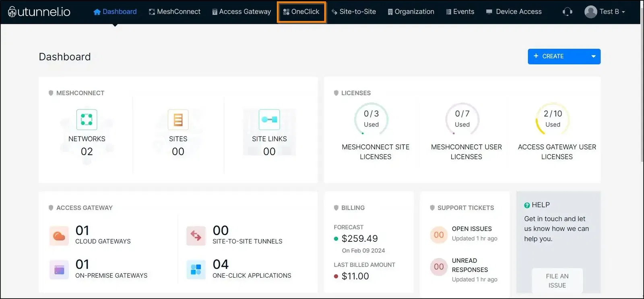Click UNREAD RESPONSES label
Screen dimensions: 644x299
pos(470,265)
